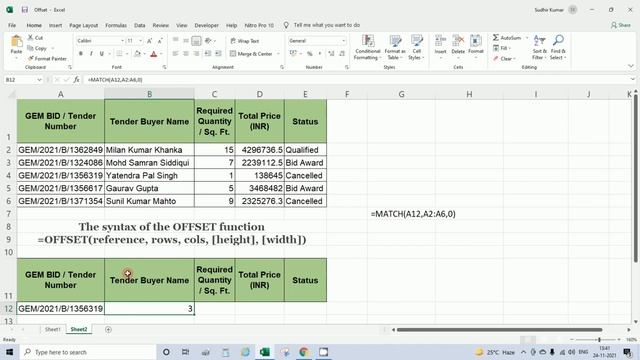This screenshot has height=360, width=640.
Task: Click the Insert Function fx button
Action: [x=76, y=80]
